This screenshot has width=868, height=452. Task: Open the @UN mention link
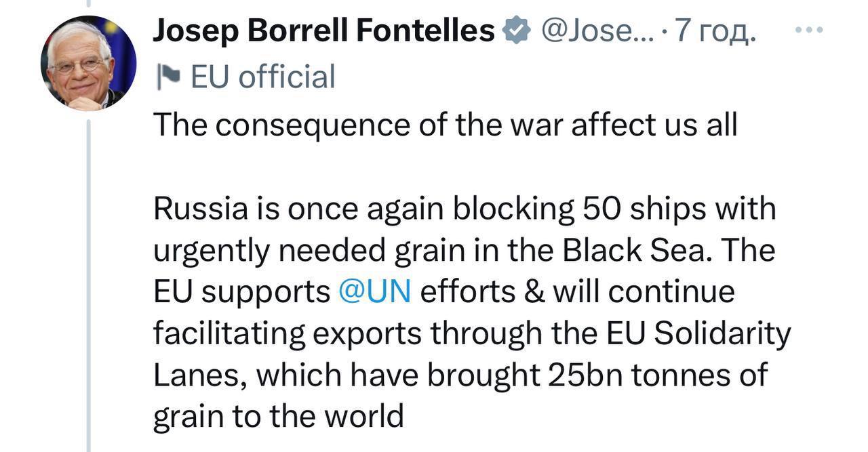(374, 292)
